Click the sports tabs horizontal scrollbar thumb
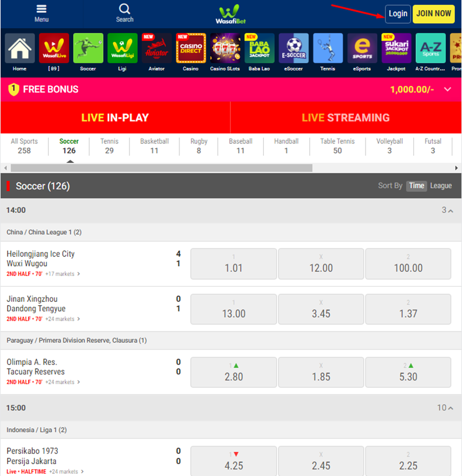The image size is (462, 476). [162, 168]
